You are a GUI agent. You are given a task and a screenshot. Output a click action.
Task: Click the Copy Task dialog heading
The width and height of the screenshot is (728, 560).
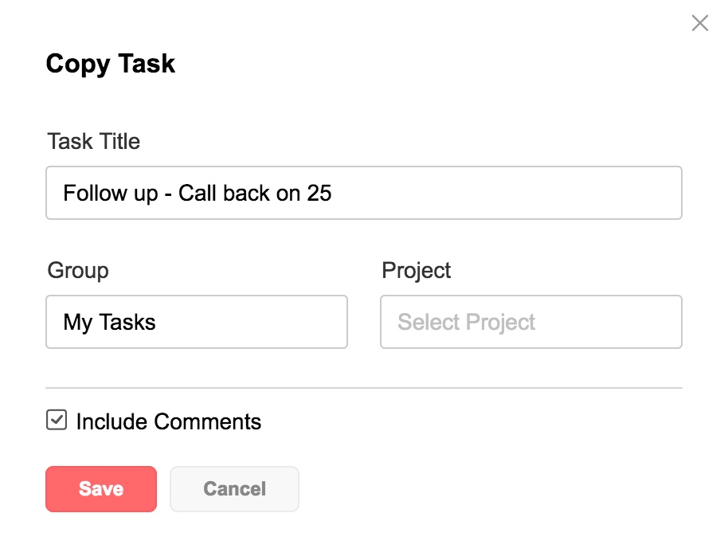point(111,64)
